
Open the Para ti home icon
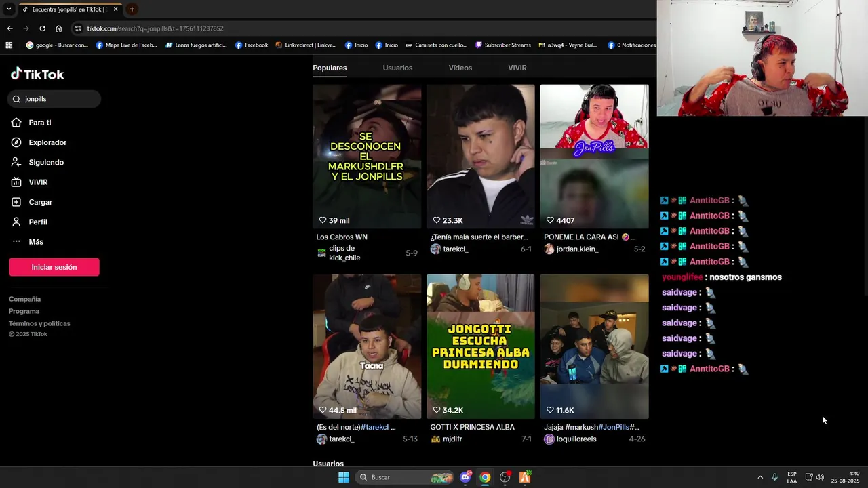16,123
